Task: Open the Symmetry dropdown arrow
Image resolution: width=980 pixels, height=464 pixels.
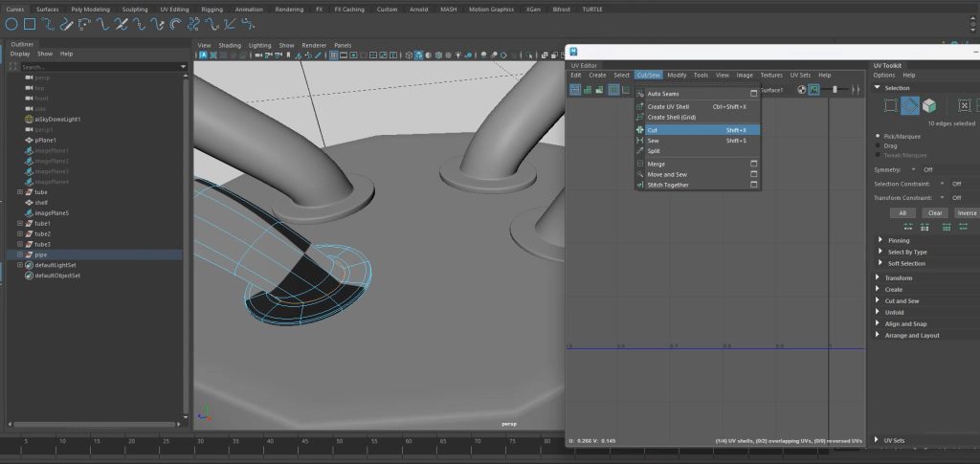Action: click(x=913, y=169)
